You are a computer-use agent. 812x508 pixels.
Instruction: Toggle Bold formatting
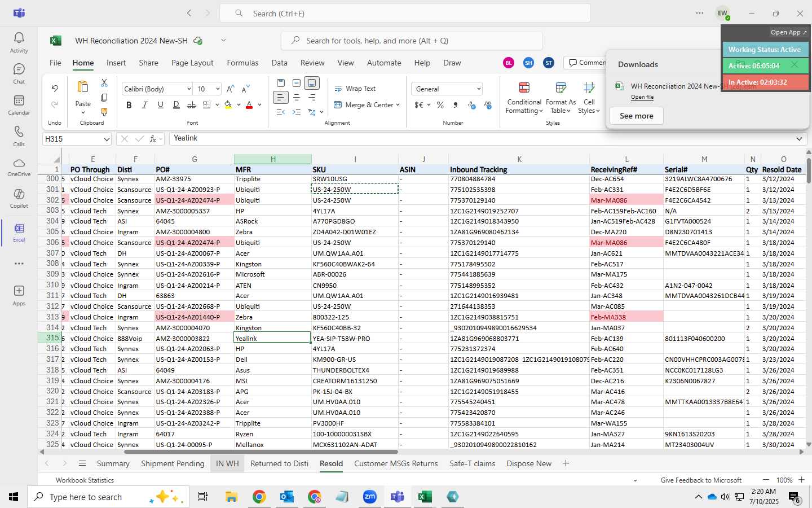coord(129,105)
